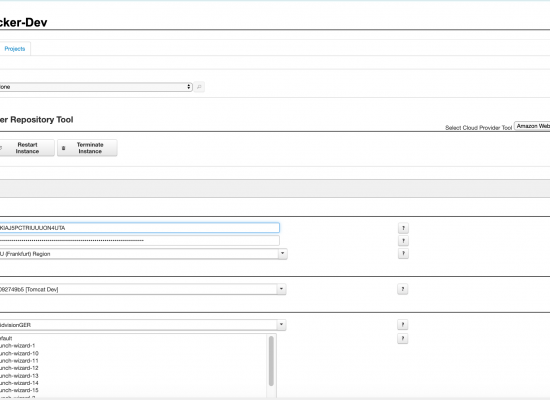
Task: Expand the divisionGER dropdown arrow
Action: (281, 325)
